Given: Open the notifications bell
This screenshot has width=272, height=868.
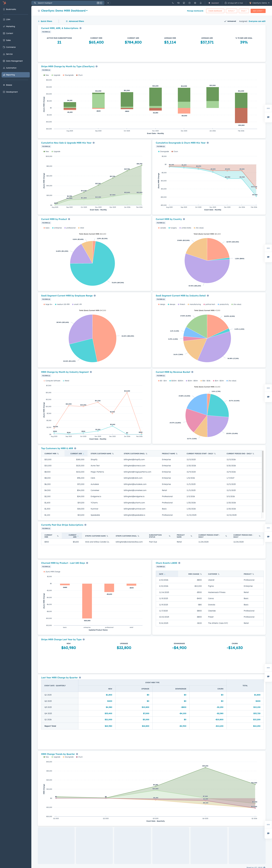Looking at the screenshot, I should [201, 3].
